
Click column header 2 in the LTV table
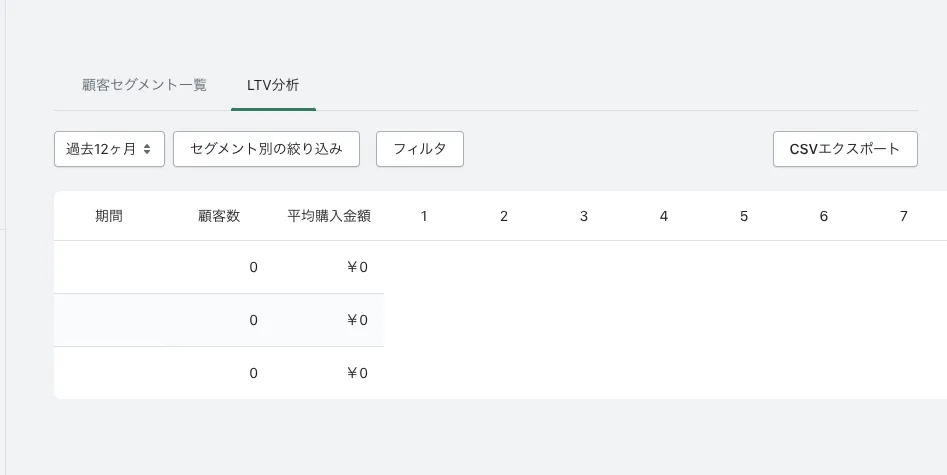(504, 216)
